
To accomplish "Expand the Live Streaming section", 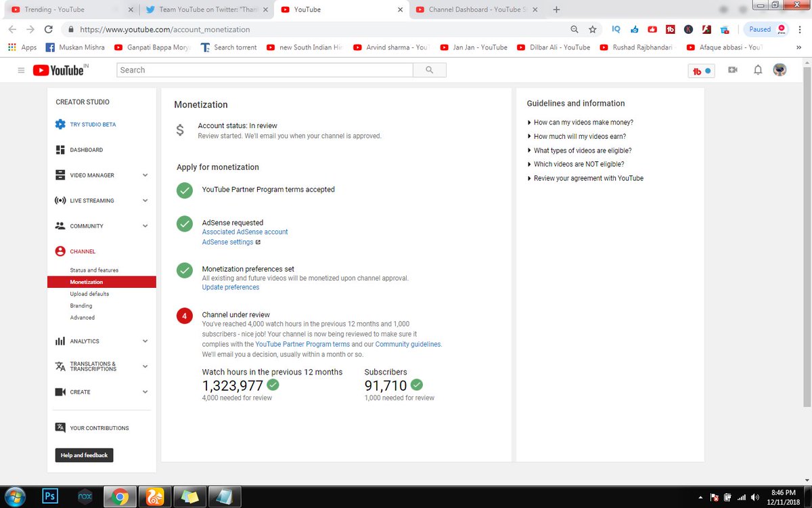I will (145, 200).
